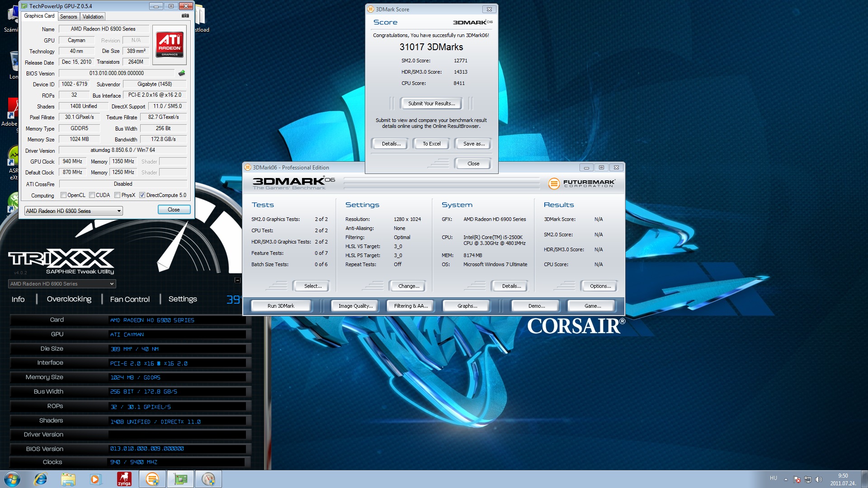Image resolution: width=868 pixels, height=488 pixels.
Task: Click the Zynga taskbar icon
Action: (x=124, y=479)
